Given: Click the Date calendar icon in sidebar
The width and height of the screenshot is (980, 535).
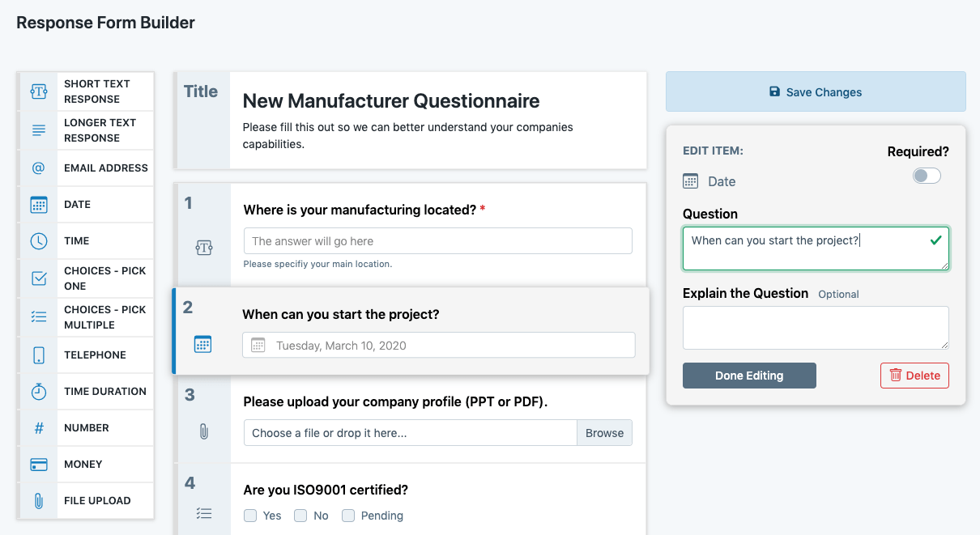Looking at the screenshot, I should tap(38, 204).
